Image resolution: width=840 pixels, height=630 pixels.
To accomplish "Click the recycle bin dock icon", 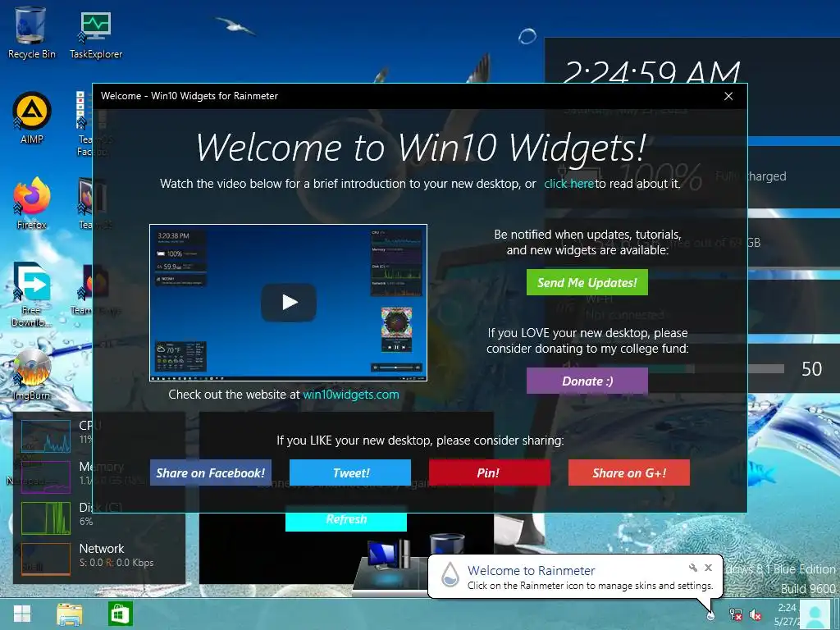I will pos(447,543).
